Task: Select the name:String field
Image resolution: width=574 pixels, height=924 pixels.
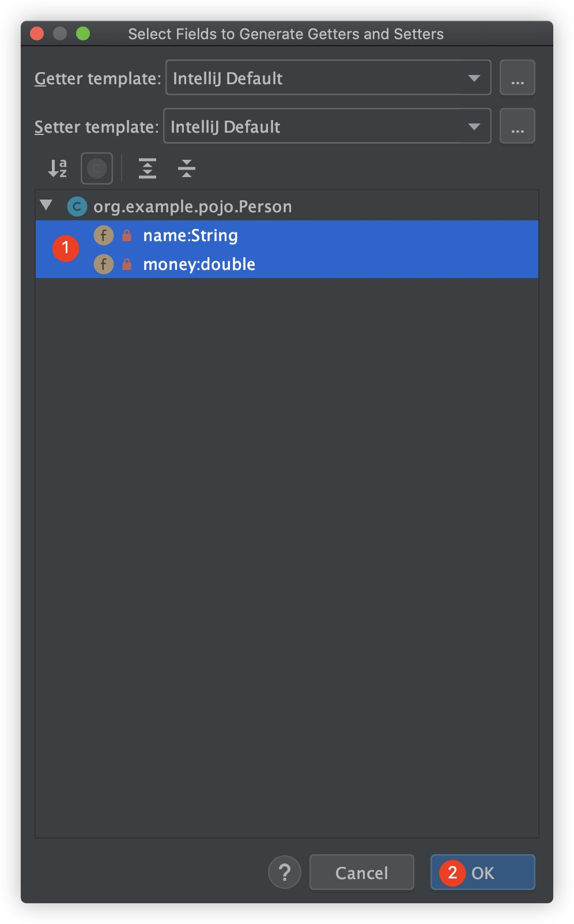Action: 190,235
